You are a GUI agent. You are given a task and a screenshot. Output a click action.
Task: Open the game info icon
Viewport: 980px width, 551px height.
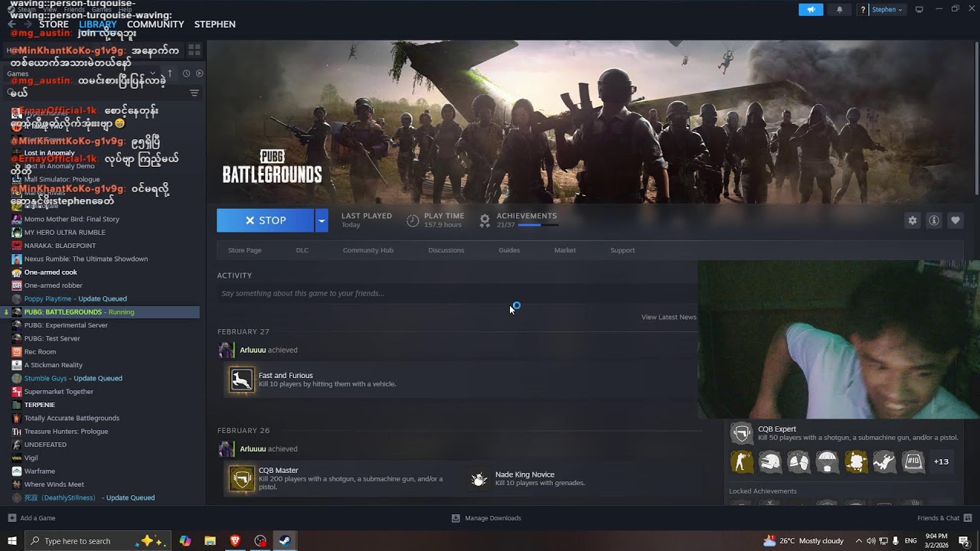coord(934,220)
